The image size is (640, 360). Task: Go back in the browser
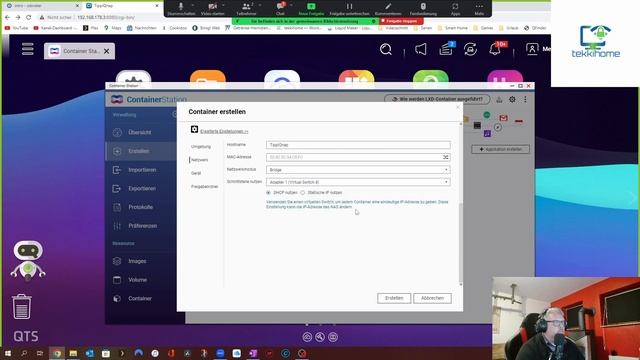click(7, 18)
